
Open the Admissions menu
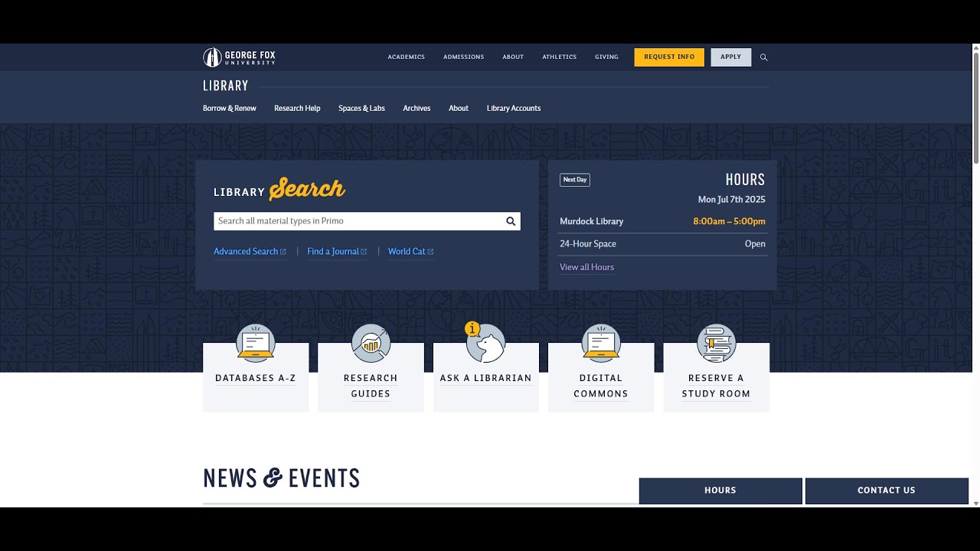(463, 57)
